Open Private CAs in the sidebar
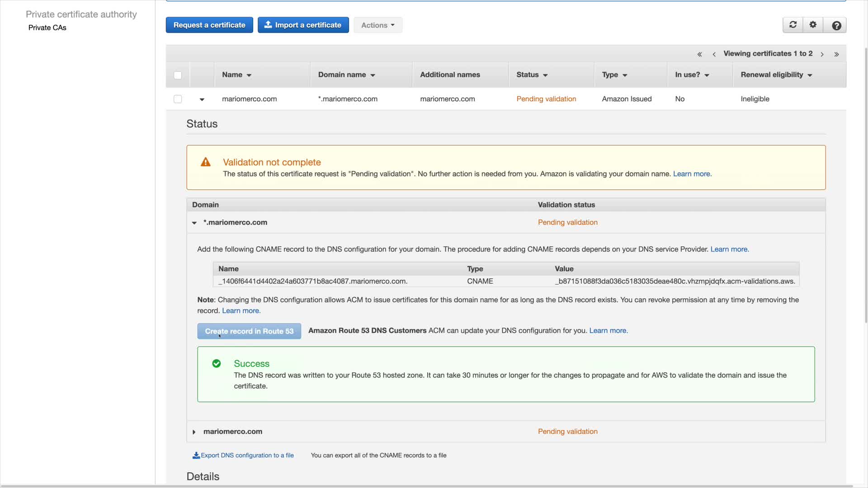Image resolution: width=868 pixels, height=488 pixels. (x=47, y=28)
